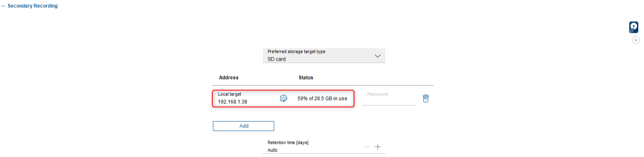The width and height of the screenshot is (644, 157).
Task: Click the Secondary Recording heading
Action: point(33,6)
